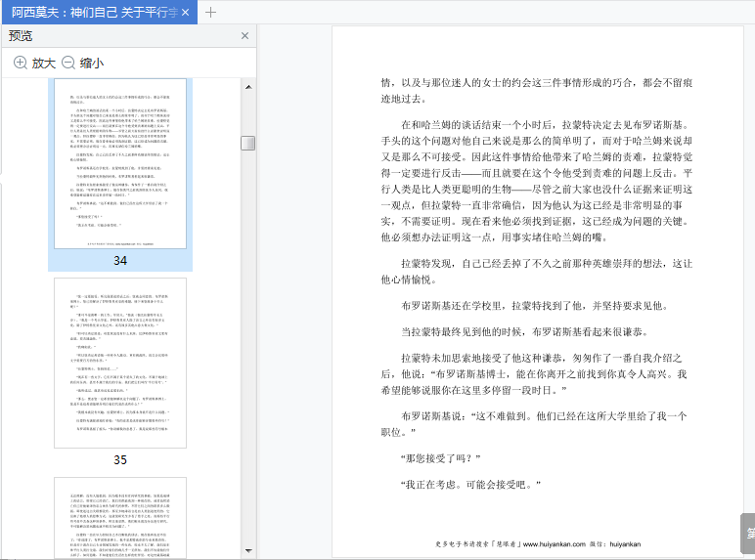Click the page number label 34

(120, 261)
